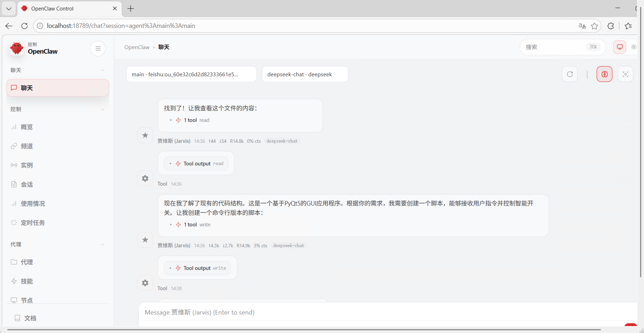The width and height of the screenshot is (644, 333).
Task: Click the '0% ctx' usage text
Action: [x=254, y=141]
